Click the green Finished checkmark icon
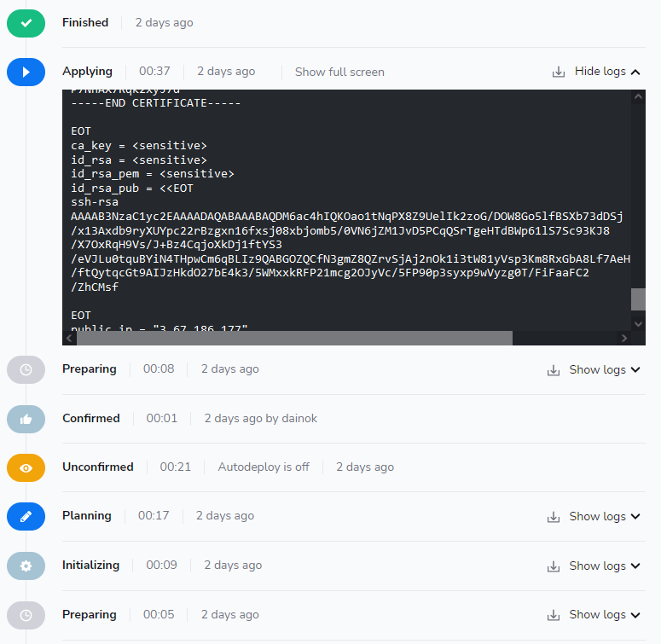Screen dimensions: 661x644 pyautogui.click(x=26, y=23)
